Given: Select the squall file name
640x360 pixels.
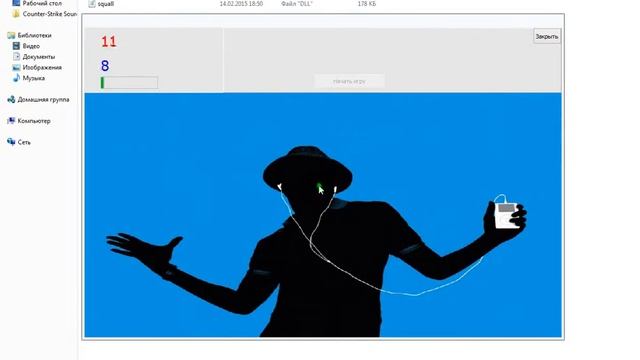Looking at the screenshot, I should point(106,4).
